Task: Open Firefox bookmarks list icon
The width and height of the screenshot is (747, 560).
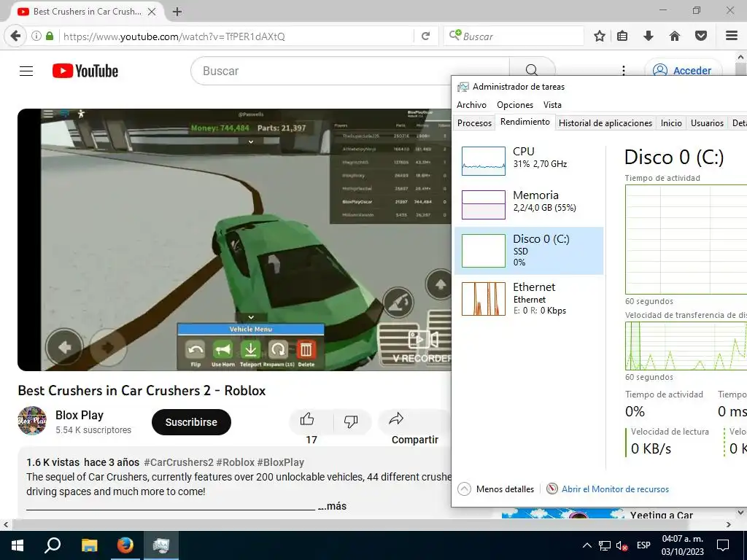Action: pos(622,36)
